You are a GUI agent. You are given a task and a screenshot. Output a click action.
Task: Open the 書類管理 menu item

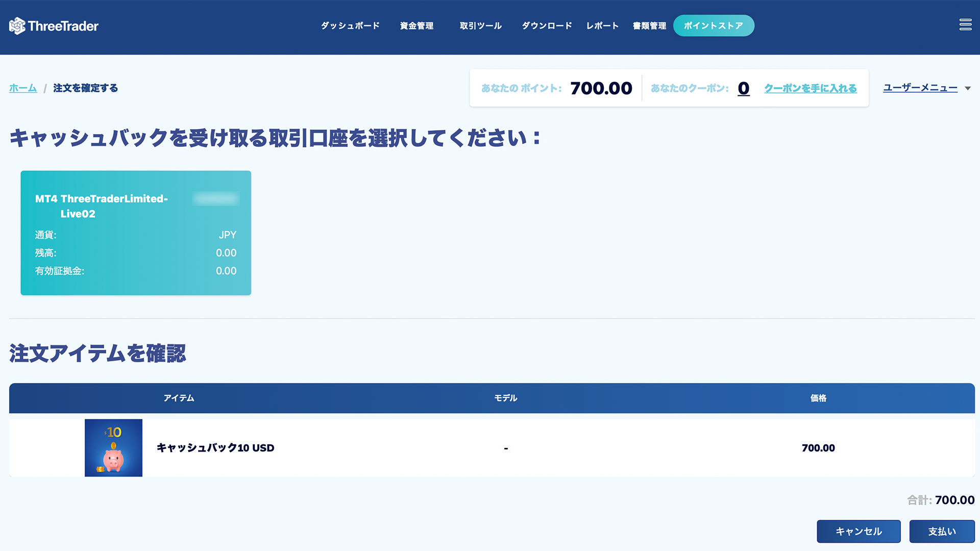[649, 26]
